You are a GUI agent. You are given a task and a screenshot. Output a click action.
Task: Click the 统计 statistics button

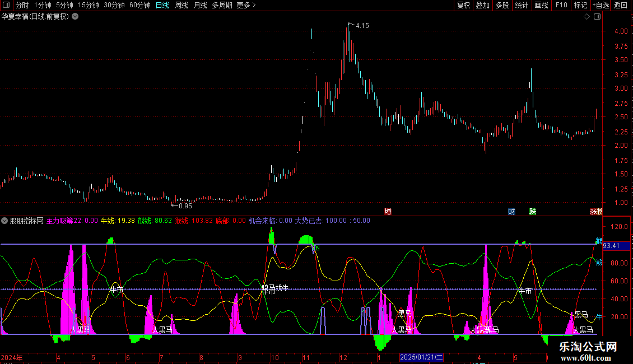coord(522,5)
